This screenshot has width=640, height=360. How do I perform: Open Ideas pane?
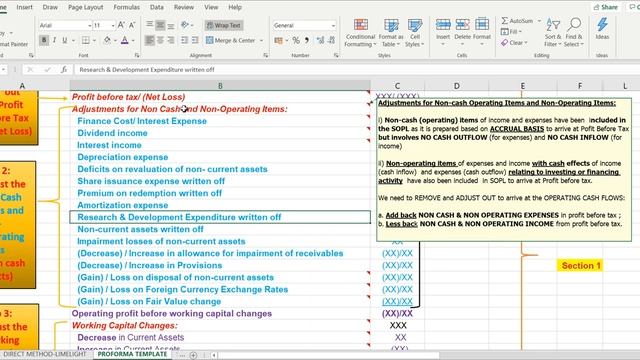pyautogui.click(x=602, y=29)
